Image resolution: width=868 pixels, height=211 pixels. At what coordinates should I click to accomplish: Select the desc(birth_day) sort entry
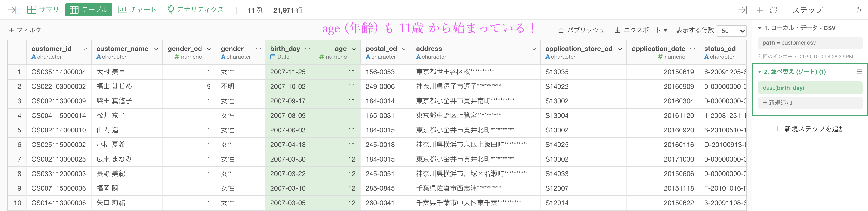point(810,88)
